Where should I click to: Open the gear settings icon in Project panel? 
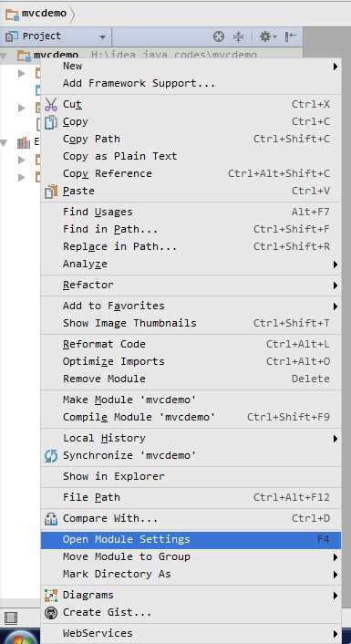click(268, 37)
